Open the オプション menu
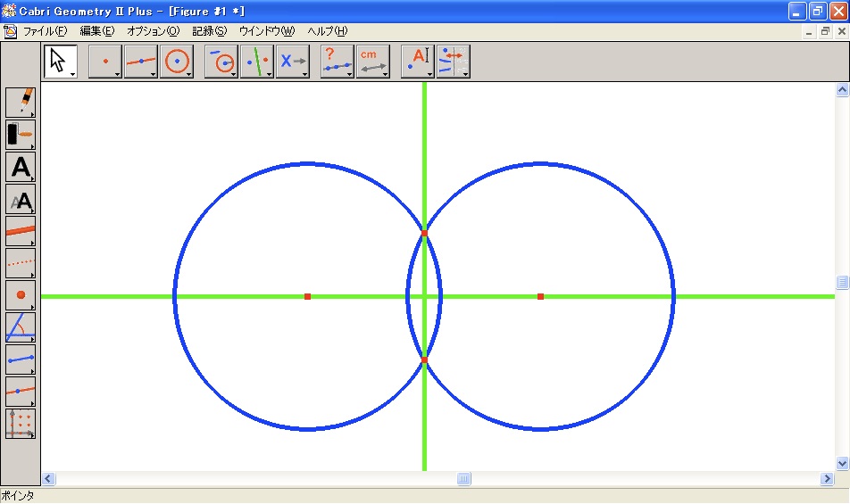Viewport: 850px width, 504px height. coord(153,31)
